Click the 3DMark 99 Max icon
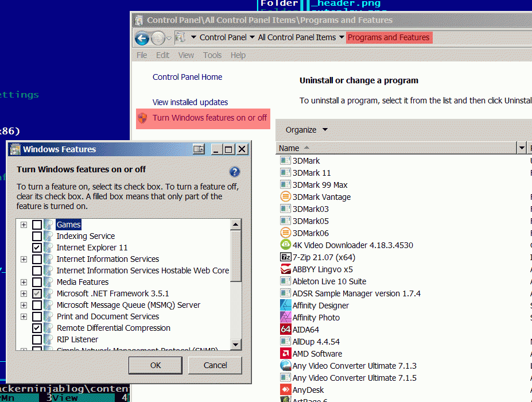The image size is (532, 402). (x=285, y=184)
